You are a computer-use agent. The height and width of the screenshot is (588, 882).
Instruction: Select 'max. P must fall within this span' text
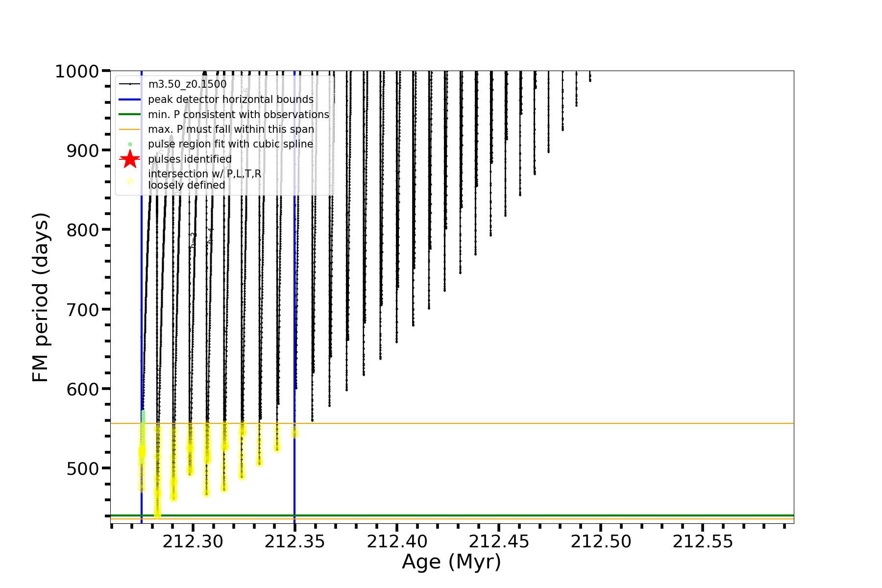(231, 129)
